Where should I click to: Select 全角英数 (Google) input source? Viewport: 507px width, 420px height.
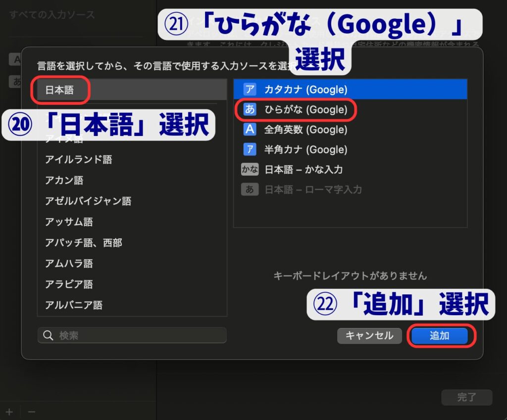tap(350, 130)
